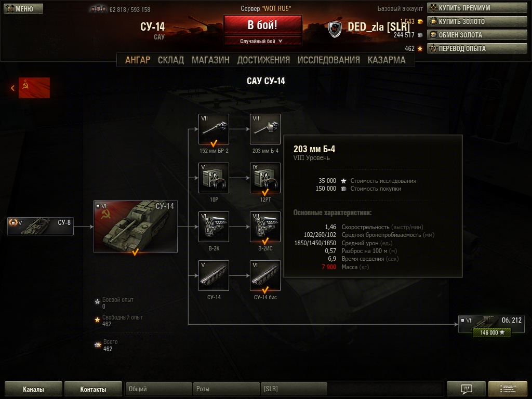Open the МАГАЗИН tab
Viewport: 532px width, 399px height.
click(210, 60)
